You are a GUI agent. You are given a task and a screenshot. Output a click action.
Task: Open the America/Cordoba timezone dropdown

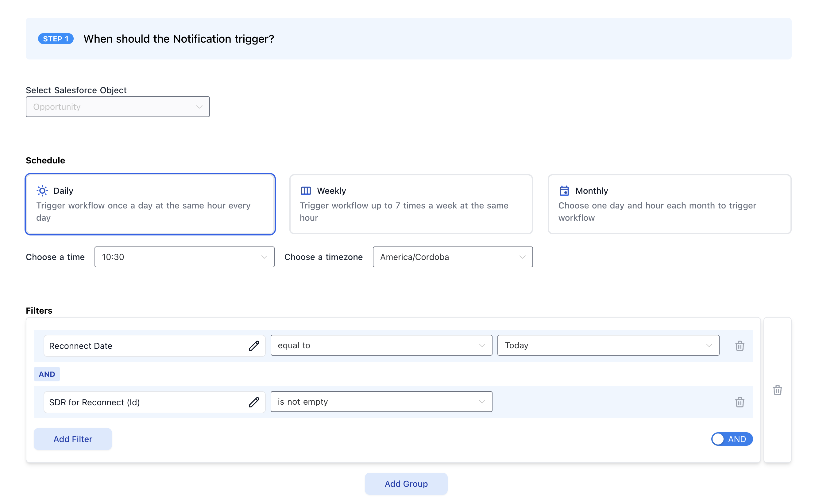453,257
